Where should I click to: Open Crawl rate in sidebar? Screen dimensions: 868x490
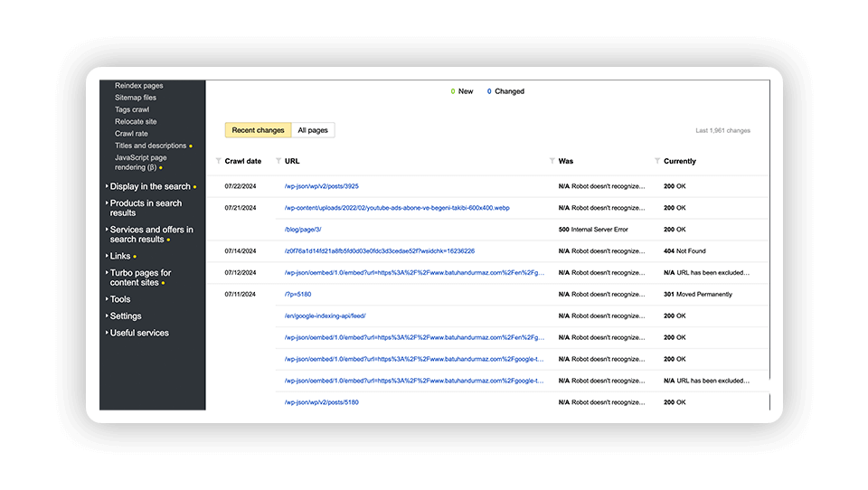coord(131,134)
